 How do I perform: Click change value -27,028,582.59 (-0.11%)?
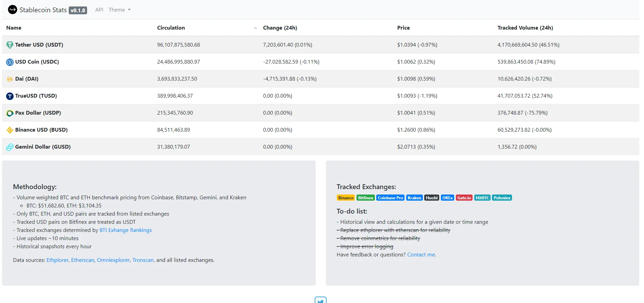[291, 62]
